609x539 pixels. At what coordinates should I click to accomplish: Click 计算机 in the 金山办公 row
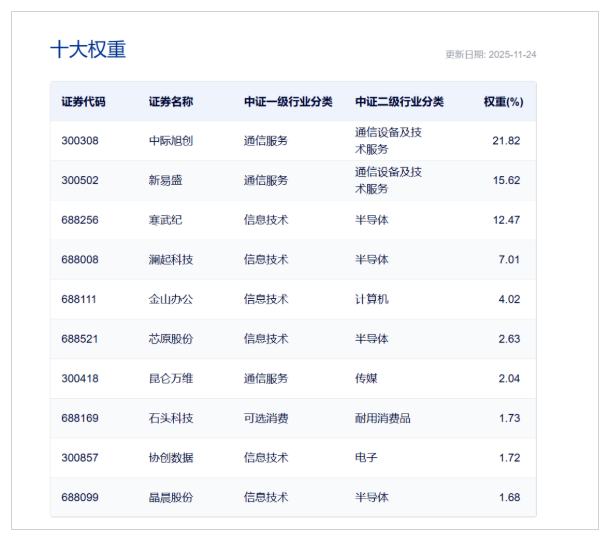372,299
